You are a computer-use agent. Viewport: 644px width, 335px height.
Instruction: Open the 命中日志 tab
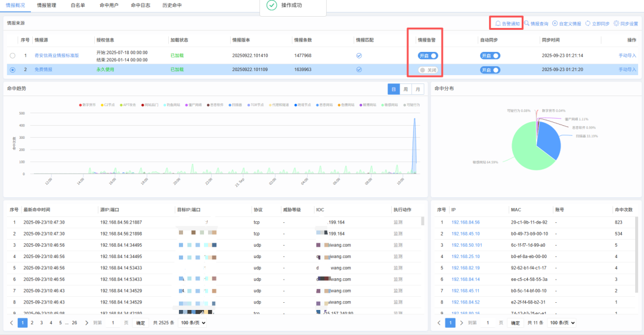point(140,5)
